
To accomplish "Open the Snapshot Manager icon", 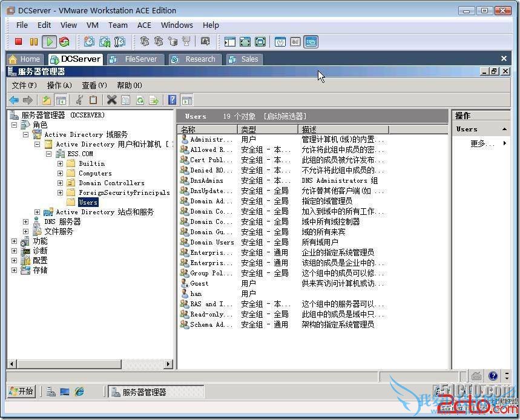I will pos(120,41).
